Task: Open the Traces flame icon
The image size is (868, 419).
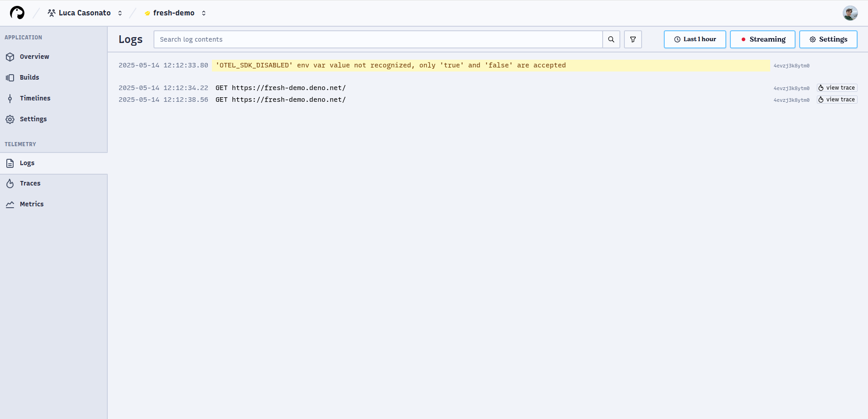Action: click(10, 183)
